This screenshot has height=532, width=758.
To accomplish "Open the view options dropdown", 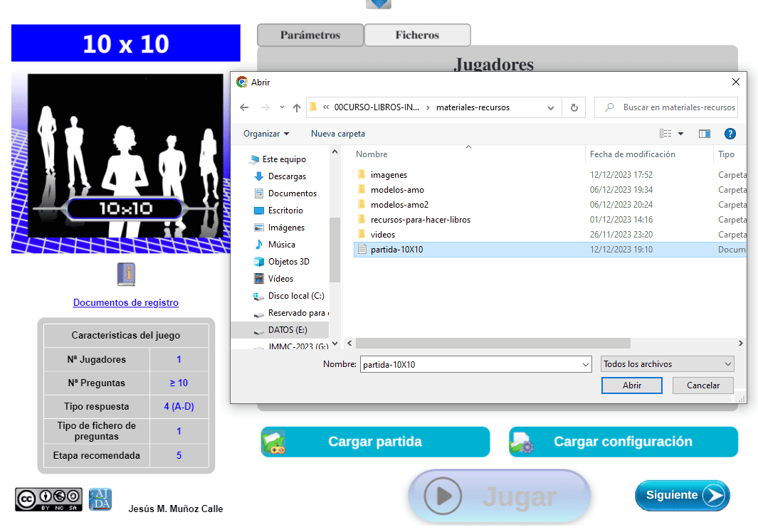I will (680, 134).
